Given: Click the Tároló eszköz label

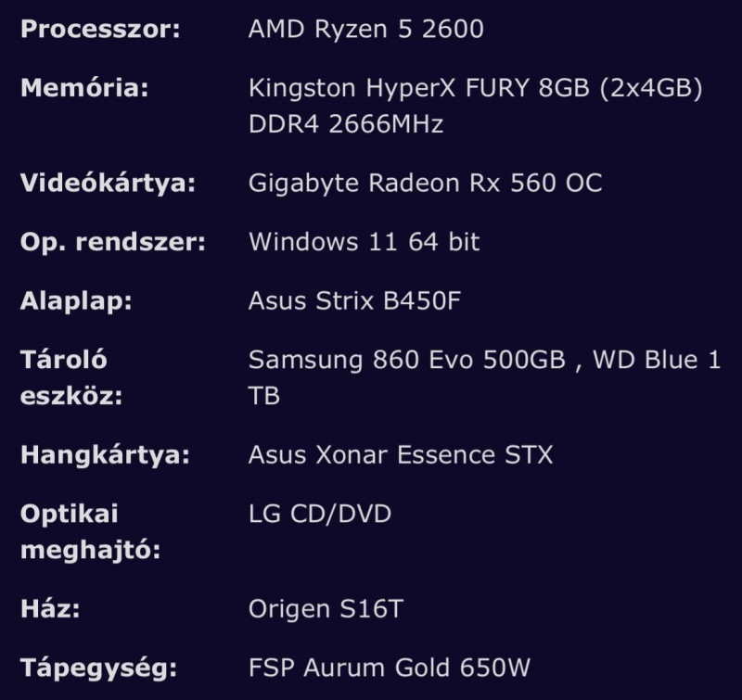Looking at the screenshot, I should [x=71, y=378].
